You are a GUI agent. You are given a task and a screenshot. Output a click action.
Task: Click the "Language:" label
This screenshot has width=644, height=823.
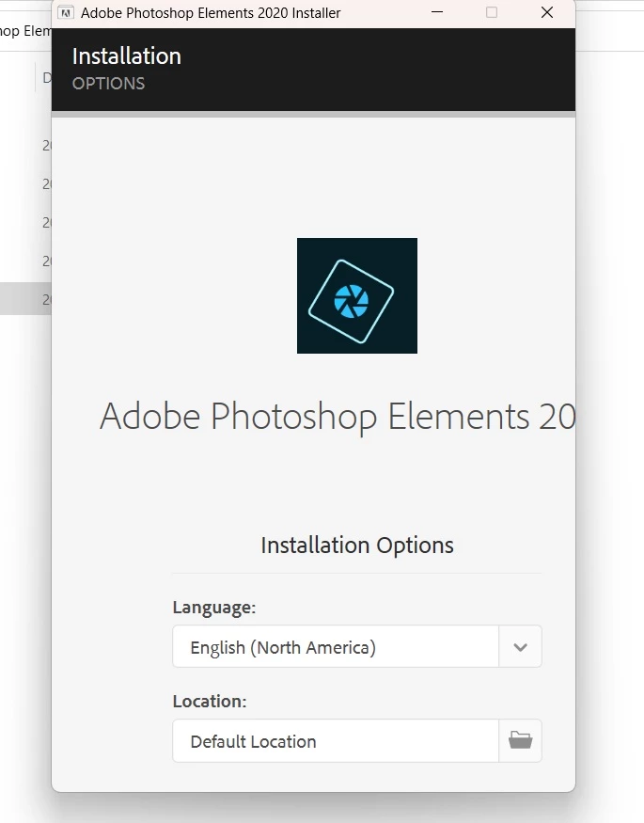(x=214, y=608)
